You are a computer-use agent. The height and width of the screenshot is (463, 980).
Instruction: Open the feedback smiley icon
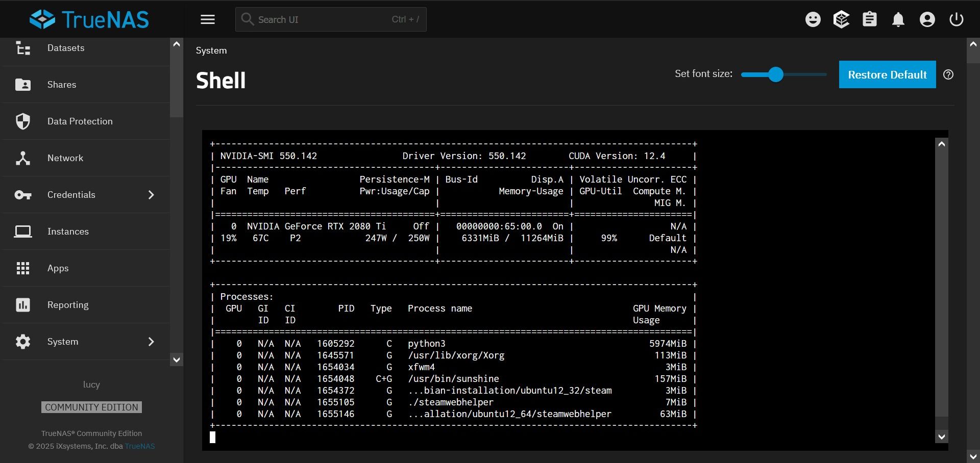[x=813, y=19]
